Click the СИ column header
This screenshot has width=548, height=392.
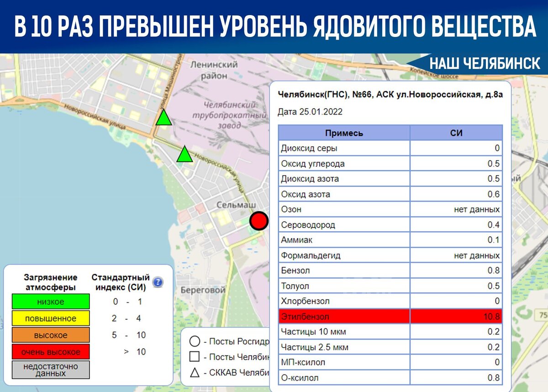(456, 133)
